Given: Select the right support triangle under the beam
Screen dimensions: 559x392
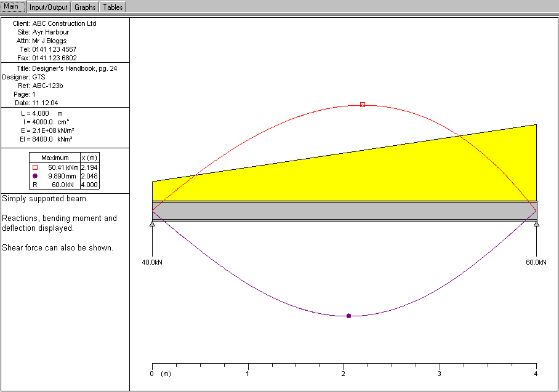Looking at the screenshot, I should point(537,224).
